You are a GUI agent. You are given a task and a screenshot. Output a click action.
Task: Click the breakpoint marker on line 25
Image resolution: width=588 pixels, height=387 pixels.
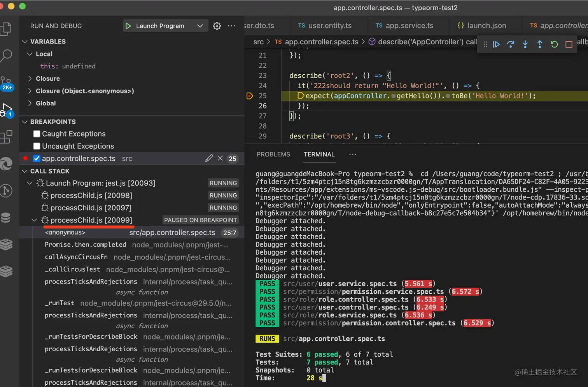(x=250, y=96)
